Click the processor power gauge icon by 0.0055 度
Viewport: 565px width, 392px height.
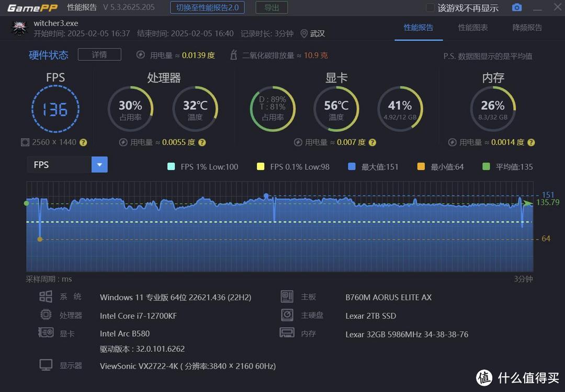tap(123, 142)
